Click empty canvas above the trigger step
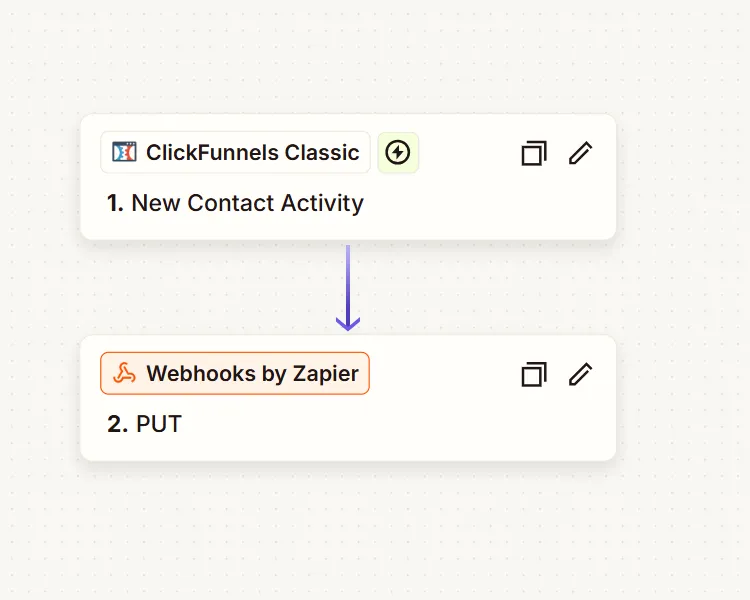 [348, 60]
